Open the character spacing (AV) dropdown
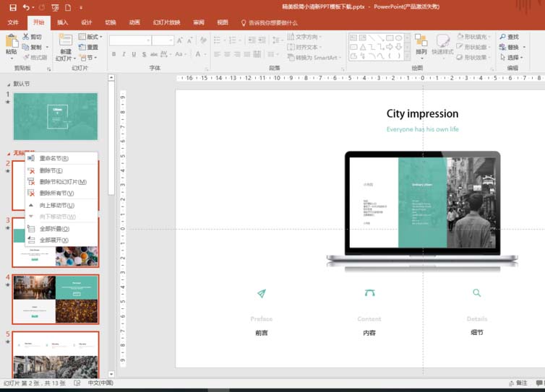The height and width of the screenshot is (392, 545). point(166,54)
